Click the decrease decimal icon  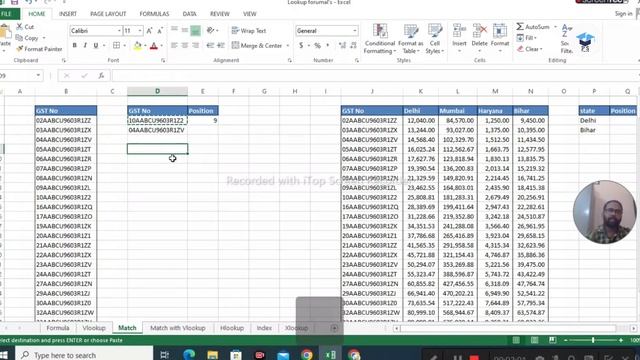point(353,46)
